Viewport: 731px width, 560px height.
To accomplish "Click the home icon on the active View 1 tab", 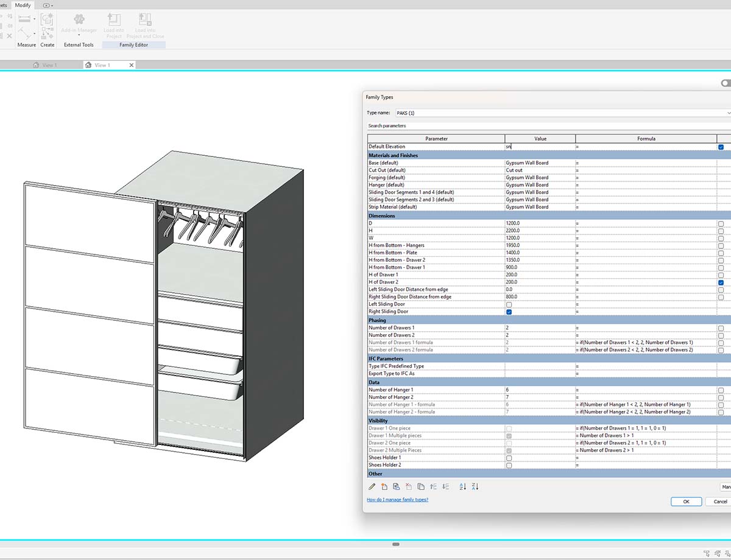I will coord(88,65).
